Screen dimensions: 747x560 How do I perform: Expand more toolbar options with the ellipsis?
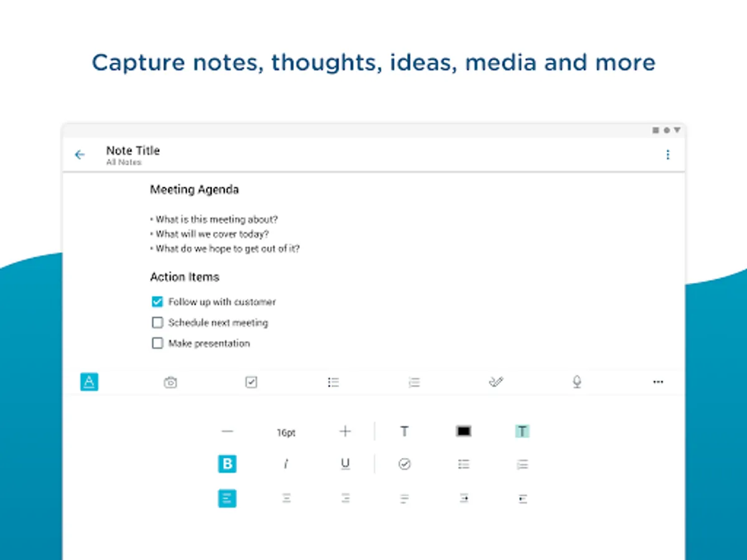point(658,382)
